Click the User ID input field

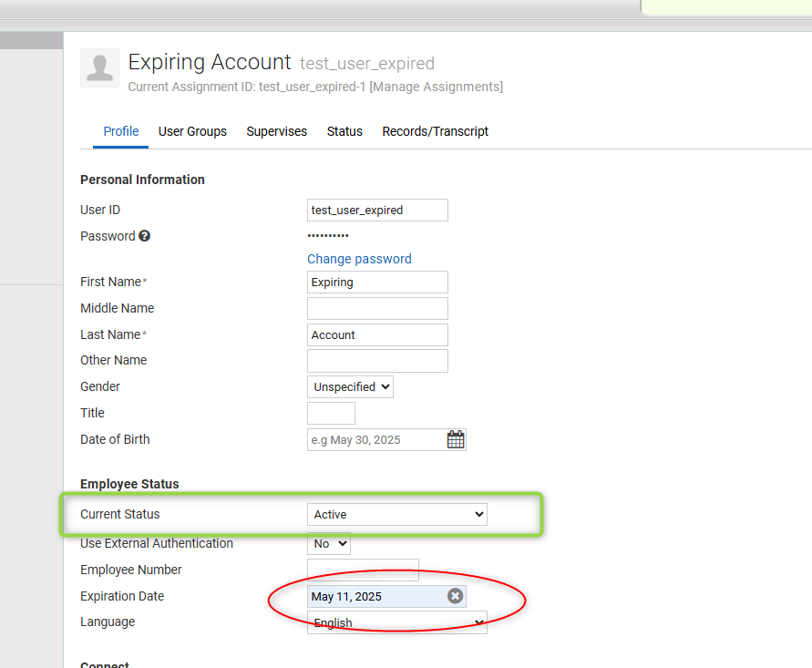[x=377, y=211]
